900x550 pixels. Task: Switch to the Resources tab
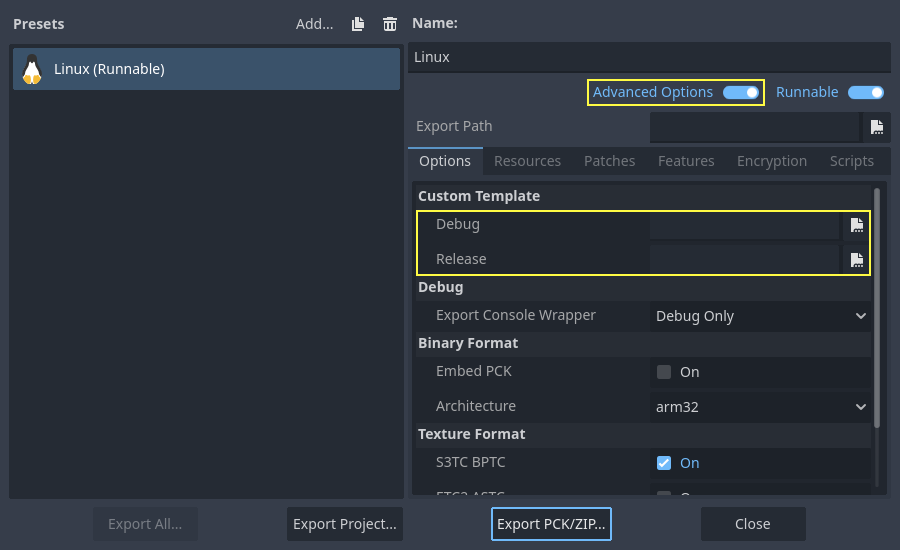(x=527, y=161)
